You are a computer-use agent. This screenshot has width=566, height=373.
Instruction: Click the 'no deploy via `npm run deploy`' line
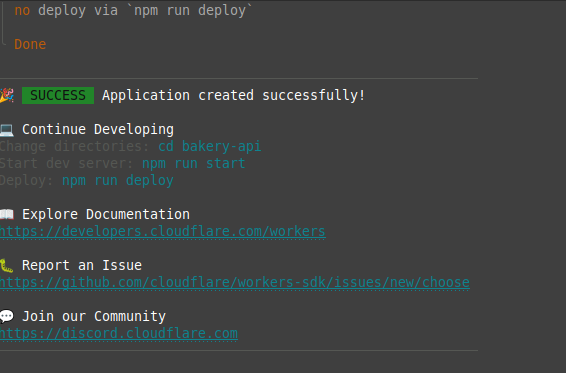[133, 10]
